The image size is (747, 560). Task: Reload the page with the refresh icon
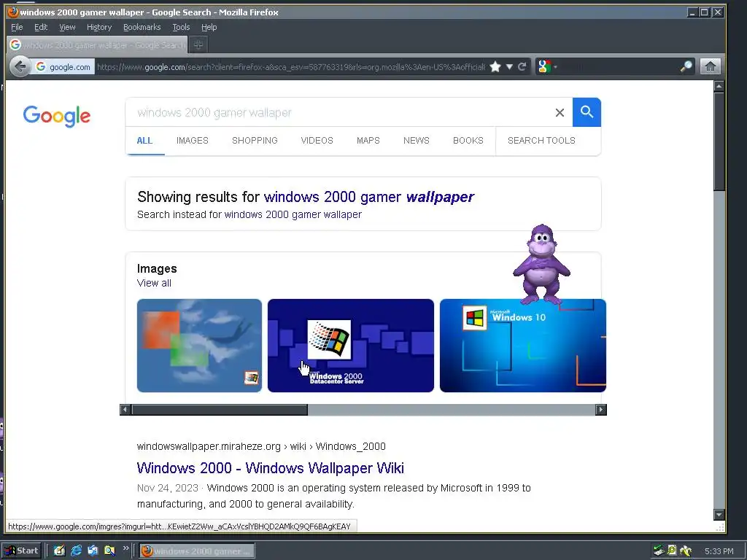pos(522,66)
